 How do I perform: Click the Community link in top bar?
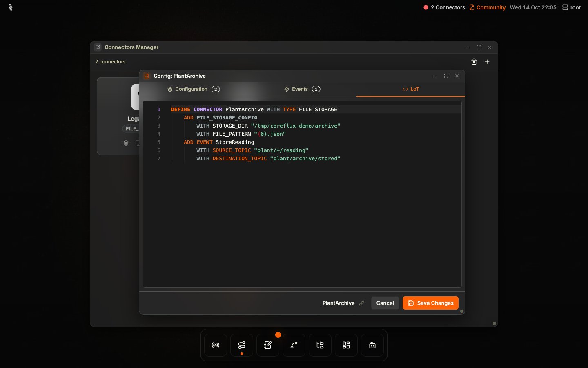[488, 7]
